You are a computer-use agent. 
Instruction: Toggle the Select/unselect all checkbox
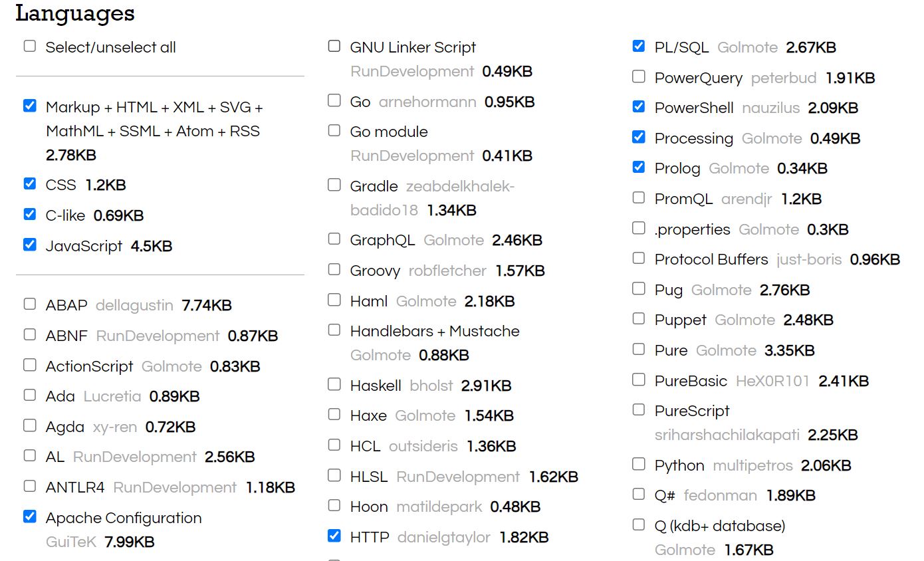[30, 47]
